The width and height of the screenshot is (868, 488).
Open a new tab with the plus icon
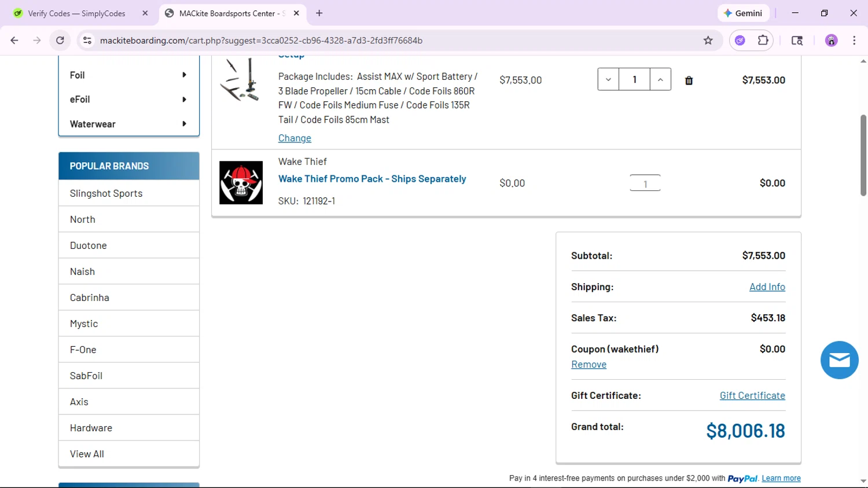click(x=319, y=13)
